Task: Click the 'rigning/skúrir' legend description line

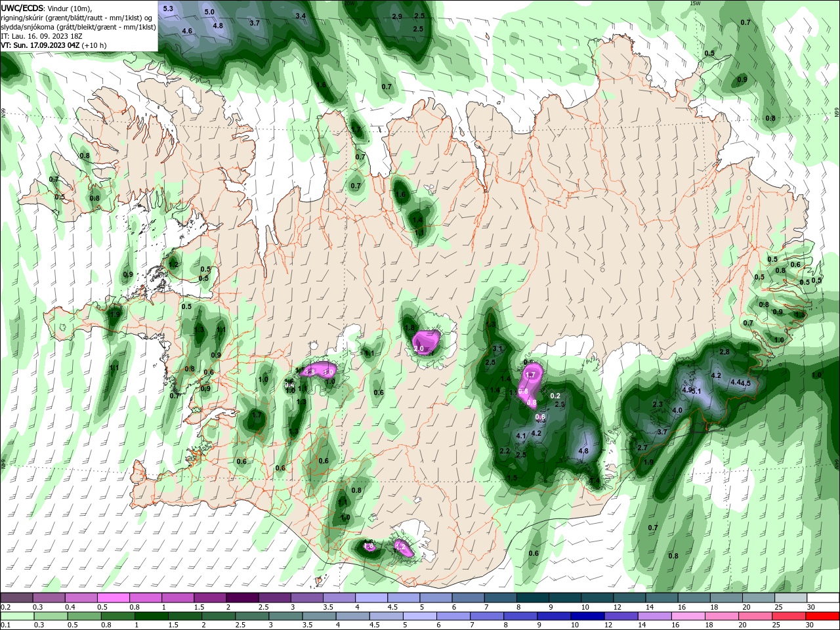Action: pos(76,18)
